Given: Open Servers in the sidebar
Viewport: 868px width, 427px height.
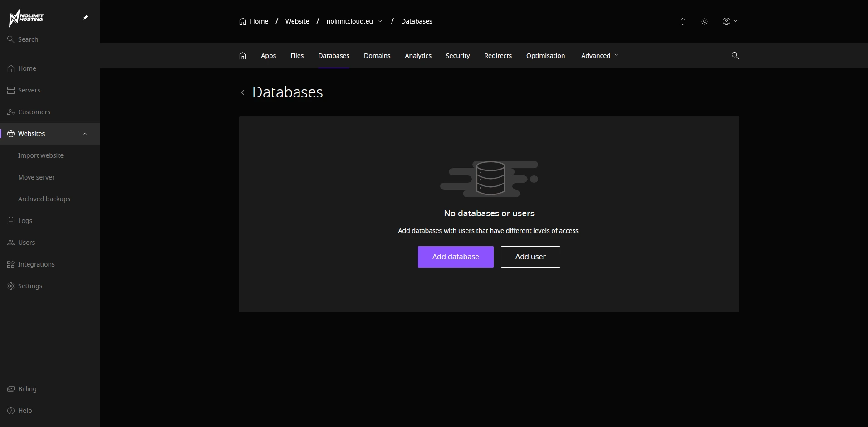Looking at the screenshot, I should point(50,90).
